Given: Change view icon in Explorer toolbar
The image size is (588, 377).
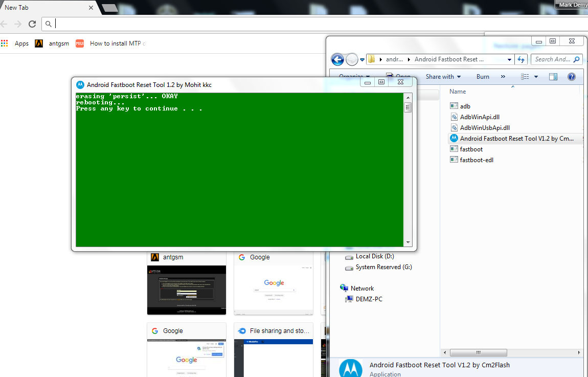Looking at the screenshot, I should (x=525, y=77).
